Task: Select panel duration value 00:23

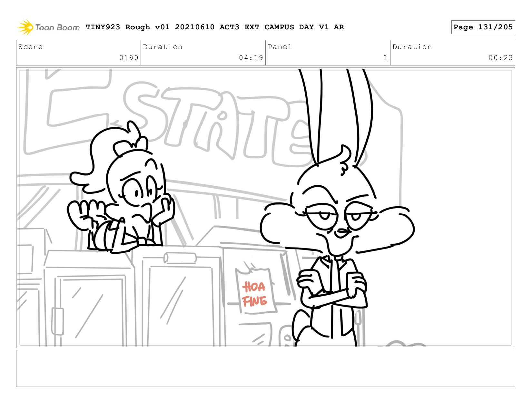Action: pos(500,58)
